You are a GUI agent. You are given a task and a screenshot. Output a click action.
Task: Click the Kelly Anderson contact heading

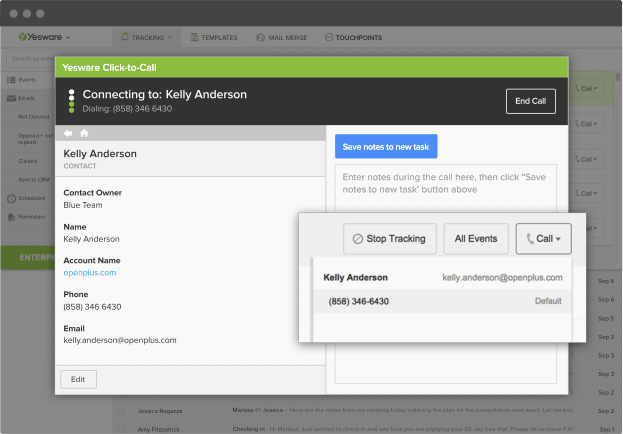pyautogui.click(x=100, y=154)
